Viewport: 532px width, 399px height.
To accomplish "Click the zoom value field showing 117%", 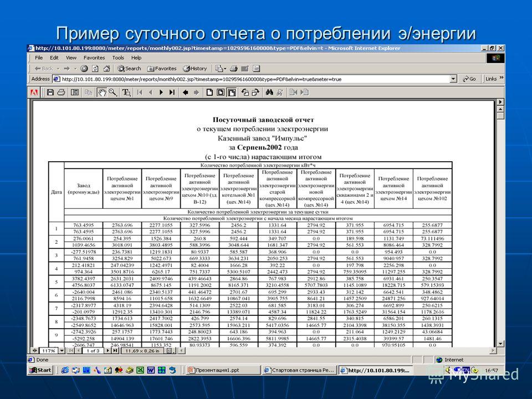I will point(49,350).
